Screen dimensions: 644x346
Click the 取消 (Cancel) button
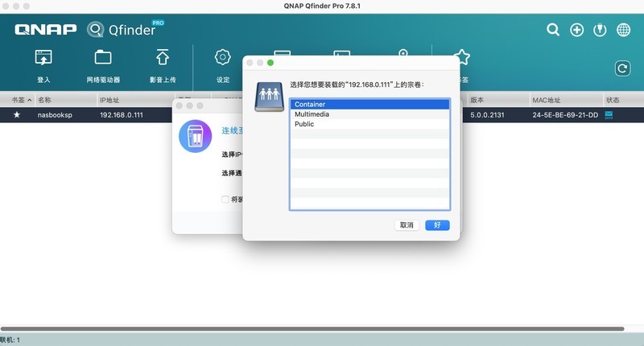(x=407, y=225)
